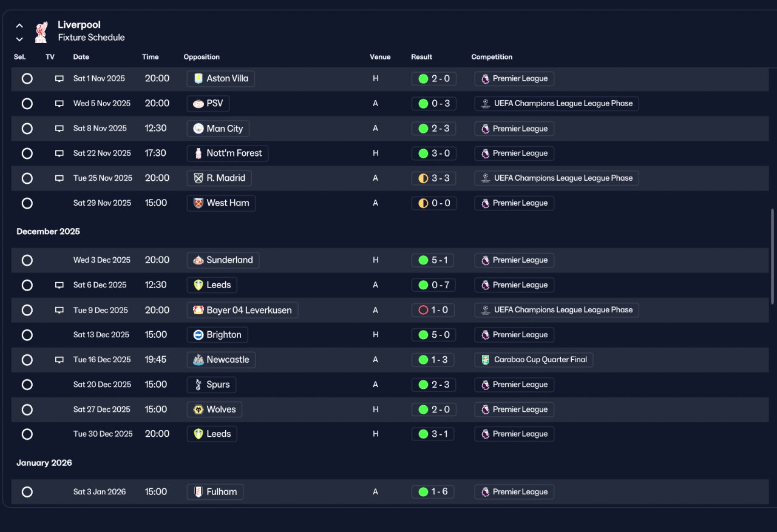Viewport: 777px width, 532px height.
Task: Click the West Ham club badge
Action: pos(198,203)
